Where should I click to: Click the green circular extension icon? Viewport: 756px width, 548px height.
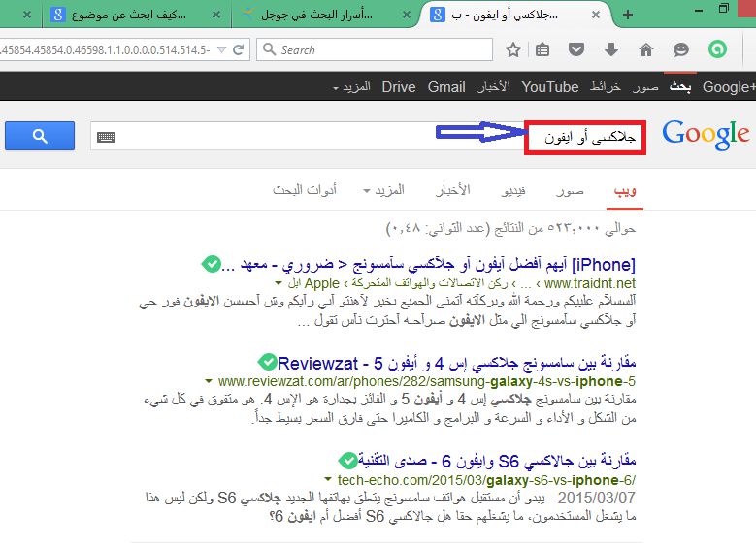click(717, 49)
